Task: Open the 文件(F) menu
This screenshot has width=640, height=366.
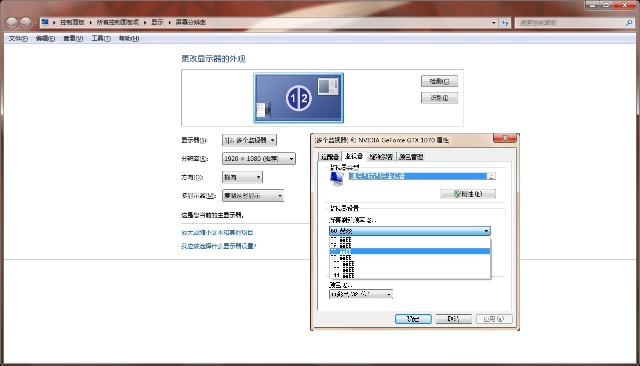Action: [18, 38]
